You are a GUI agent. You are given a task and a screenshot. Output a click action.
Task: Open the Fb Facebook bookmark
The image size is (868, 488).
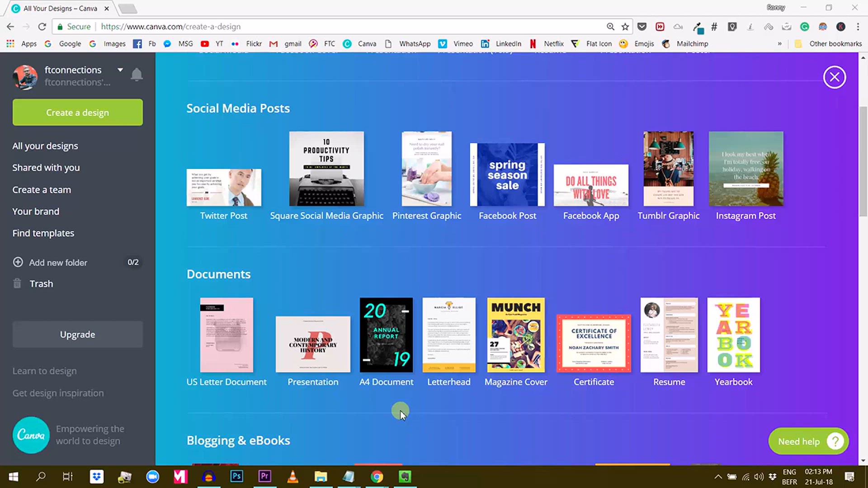pyautogui.click(x=145, y=44)
